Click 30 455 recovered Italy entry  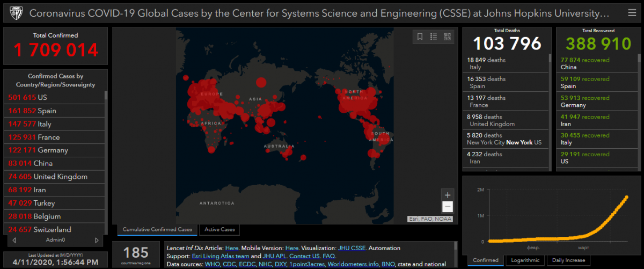[x=597, y=139]
